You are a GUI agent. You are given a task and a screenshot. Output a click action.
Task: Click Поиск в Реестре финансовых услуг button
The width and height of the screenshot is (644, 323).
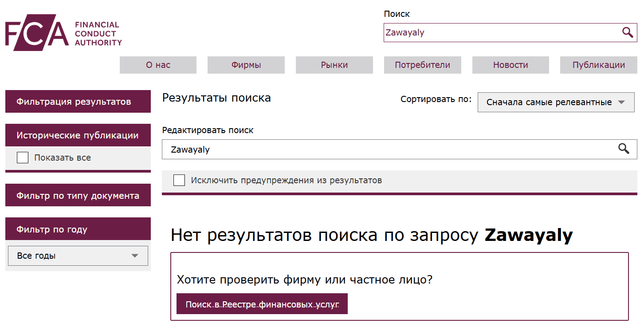click(262, 303)
